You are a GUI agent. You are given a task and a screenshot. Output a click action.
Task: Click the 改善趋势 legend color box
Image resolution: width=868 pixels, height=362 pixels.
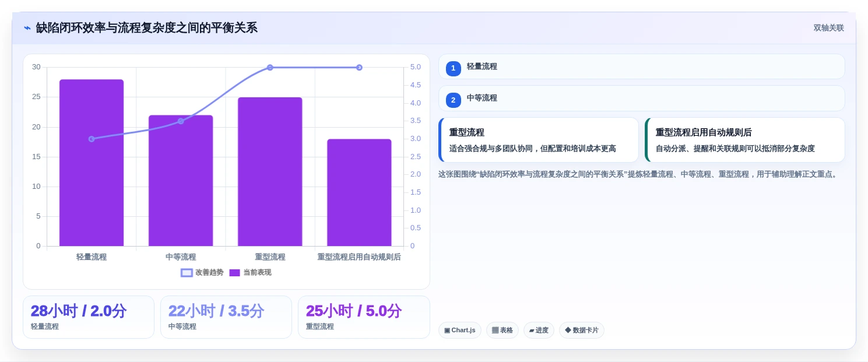tap(187, 273)
